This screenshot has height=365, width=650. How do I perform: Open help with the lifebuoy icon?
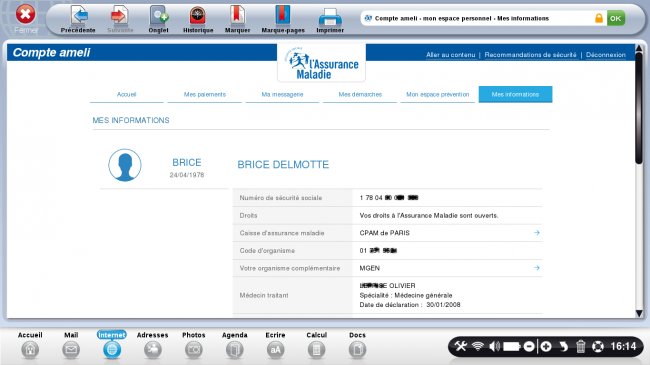coord(598,346)
